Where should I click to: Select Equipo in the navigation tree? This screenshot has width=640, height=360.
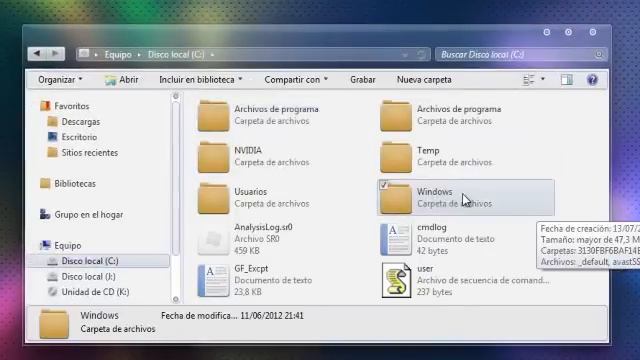(68, 245)
